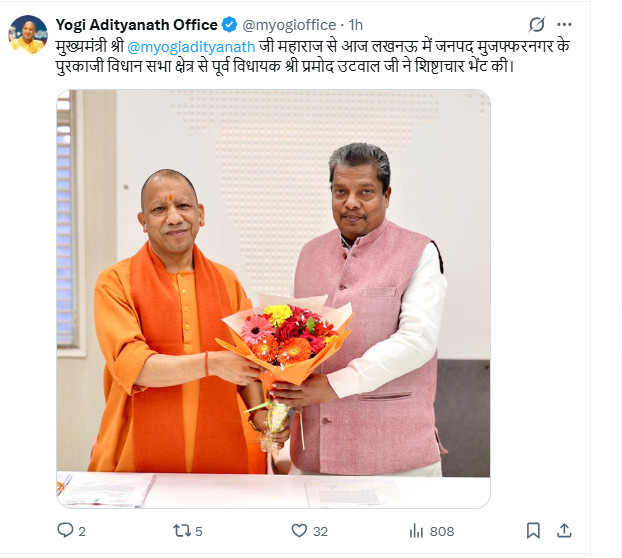Open the share post icon

(x=564, y=530)
